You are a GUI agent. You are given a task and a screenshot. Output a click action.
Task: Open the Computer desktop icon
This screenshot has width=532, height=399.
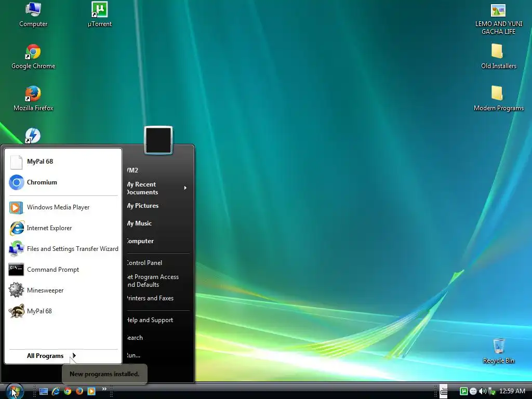33,15
